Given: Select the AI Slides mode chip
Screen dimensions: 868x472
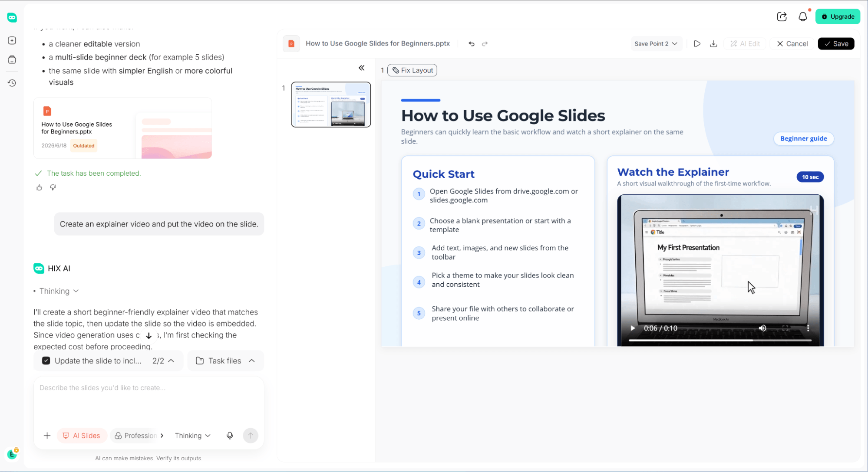Looking at the screenshot, I should click(x=82, y=436).
